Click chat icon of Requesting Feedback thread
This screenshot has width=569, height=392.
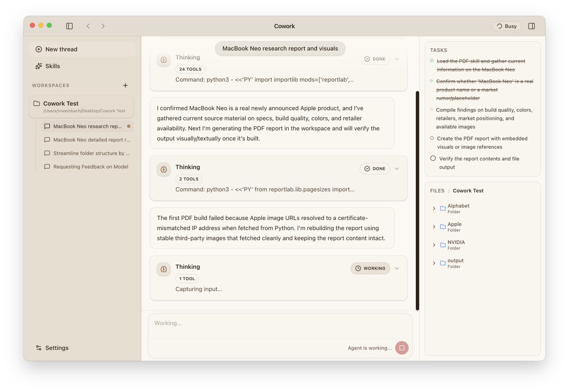pyautogui.click(x=47, y=166)
